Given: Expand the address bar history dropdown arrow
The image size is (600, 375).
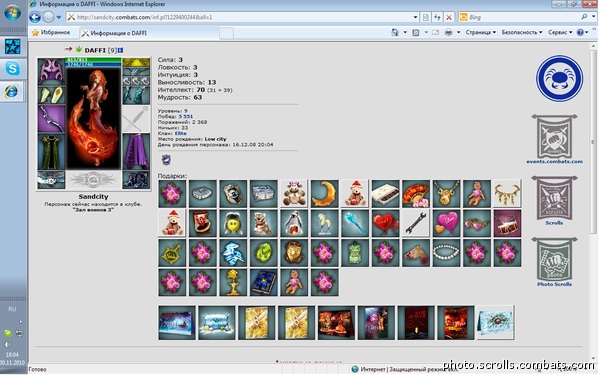Looking at the screenshot, I should coord(416,17).
